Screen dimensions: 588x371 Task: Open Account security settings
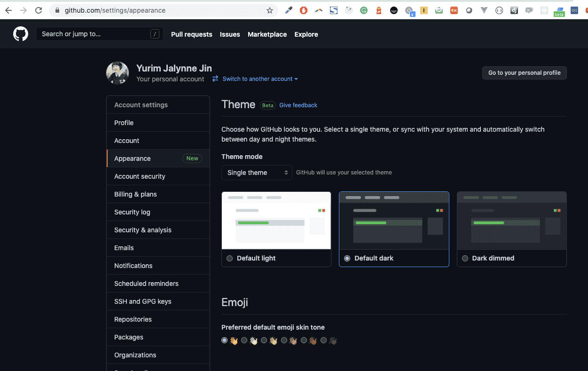(x=158, y=176)
